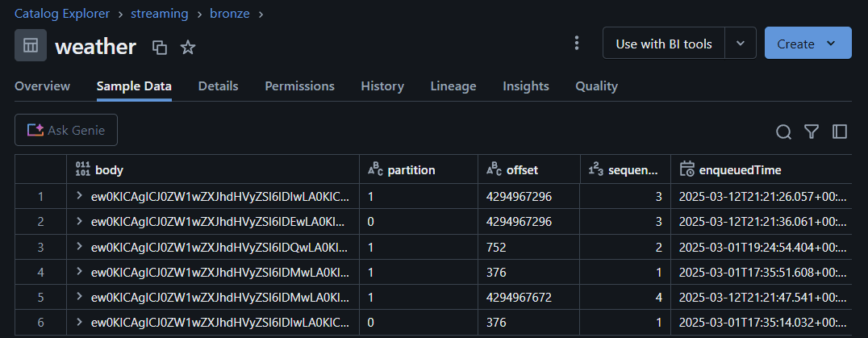Open the kebab more options menu
868x338 pixels.
[x=577, y=43]
